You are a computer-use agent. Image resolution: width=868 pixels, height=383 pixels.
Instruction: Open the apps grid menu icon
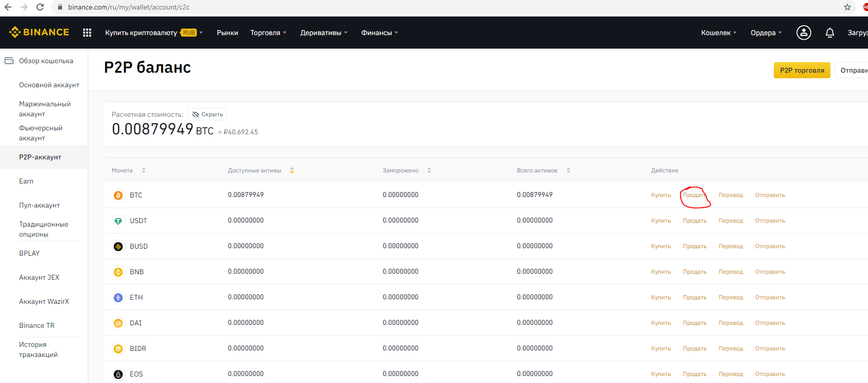click(x=87, y=33)
